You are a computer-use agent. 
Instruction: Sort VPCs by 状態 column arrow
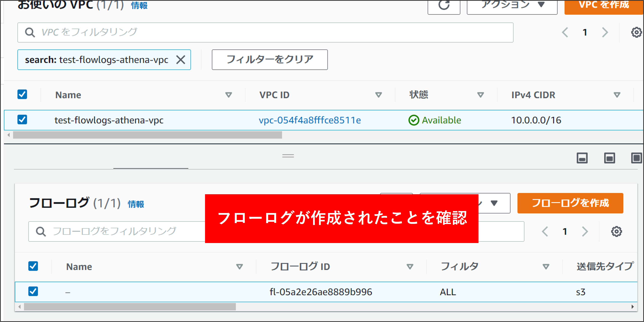tap(480, 95)
